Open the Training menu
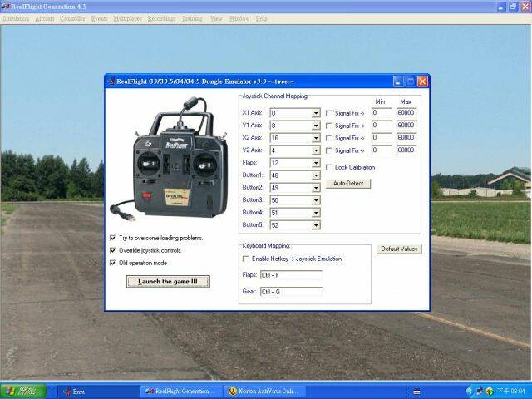Viewport: 532px width, 399px height. (192, 18)
